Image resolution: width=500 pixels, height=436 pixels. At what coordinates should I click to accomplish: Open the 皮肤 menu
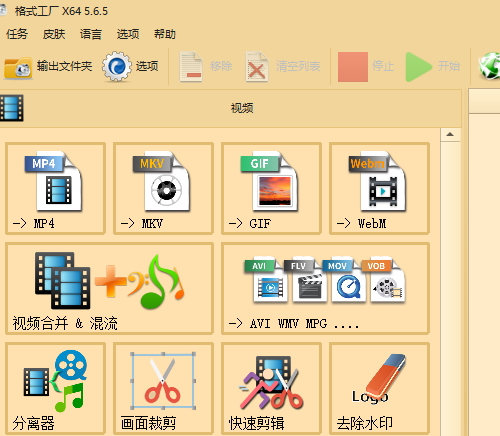coord(54,34)
